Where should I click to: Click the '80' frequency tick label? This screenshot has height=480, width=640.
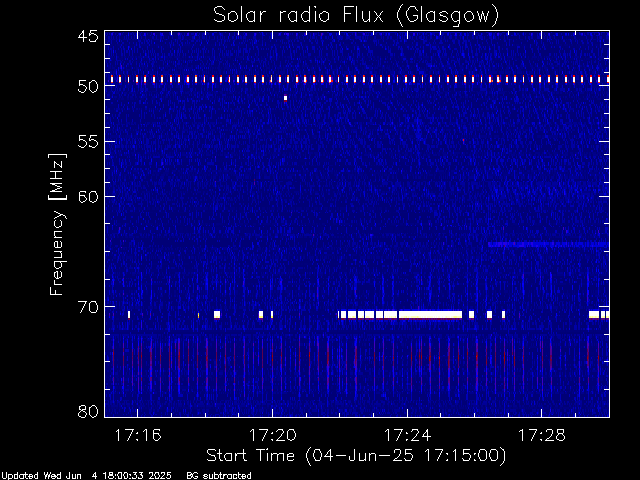(88, 411)
